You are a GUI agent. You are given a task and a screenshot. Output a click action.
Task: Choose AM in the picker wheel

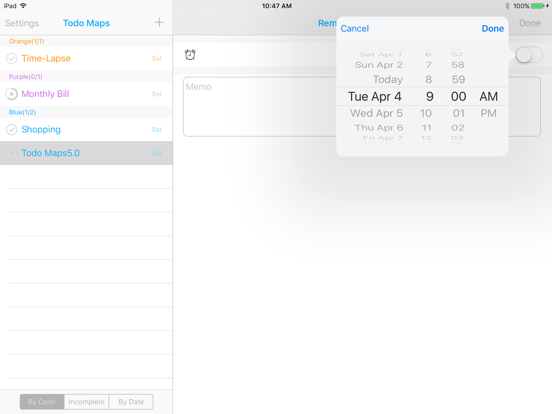(x=488, y=96)
